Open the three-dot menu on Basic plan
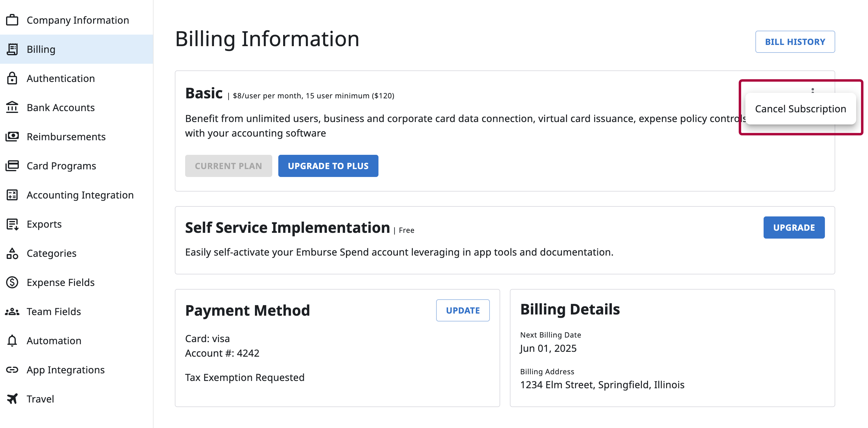868x428 pixels. tap(812, 90)
